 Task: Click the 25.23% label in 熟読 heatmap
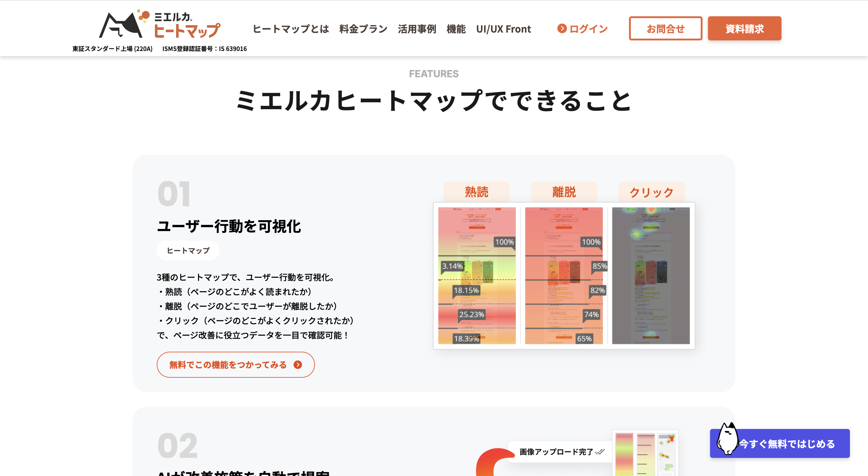pyautogui.click(x=471, y=314)
